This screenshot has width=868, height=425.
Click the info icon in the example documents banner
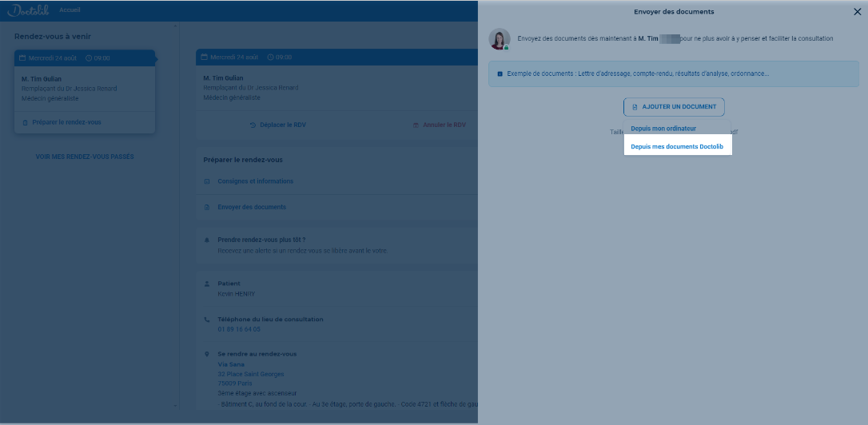(x=500, y=74)
